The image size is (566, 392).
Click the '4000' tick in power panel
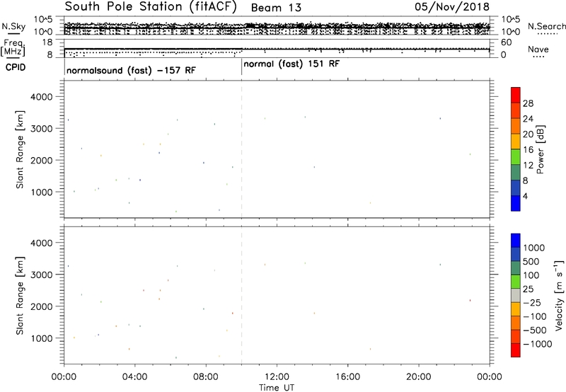(42, 97)
